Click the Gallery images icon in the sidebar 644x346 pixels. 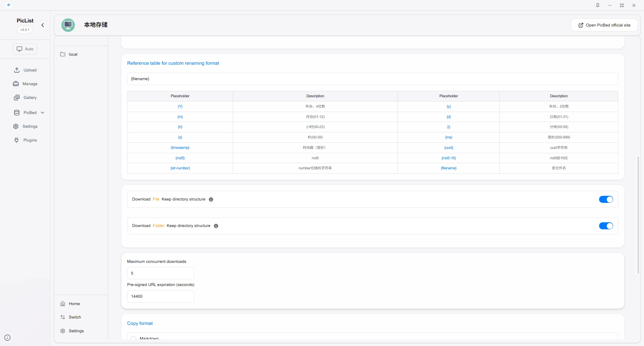(17, 98)
